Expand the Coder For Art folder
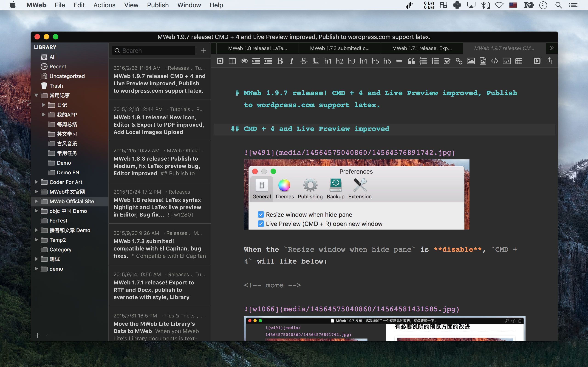This screenshot has height=367, width=588. (36, 182)
